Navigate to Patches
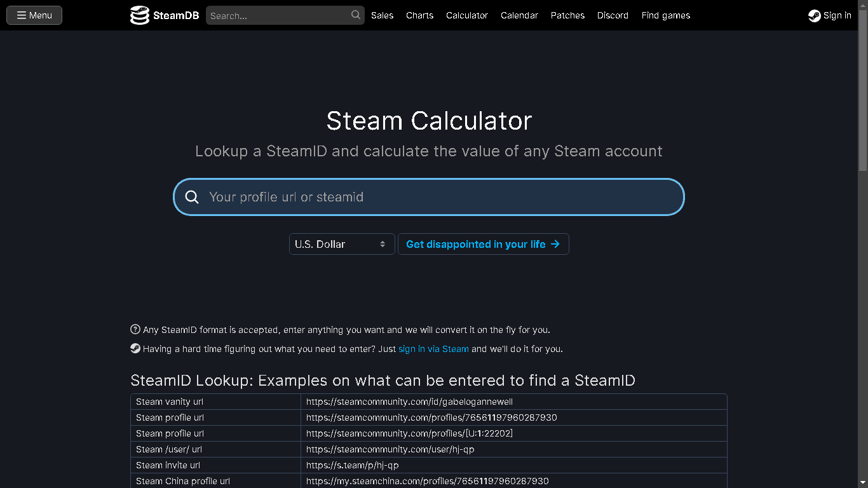 pos(567,15)
